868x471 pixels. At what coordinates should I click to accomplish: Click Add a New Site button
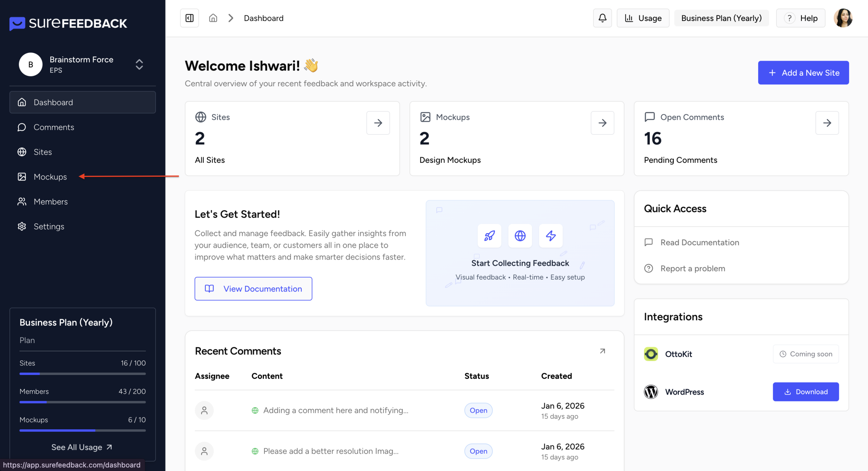803,73
